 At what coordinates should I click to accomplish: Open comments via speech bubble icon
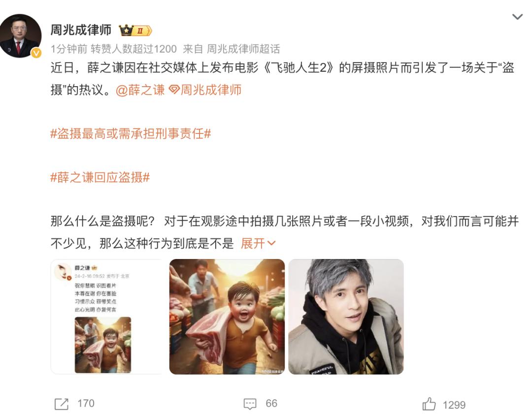(250, 404)
